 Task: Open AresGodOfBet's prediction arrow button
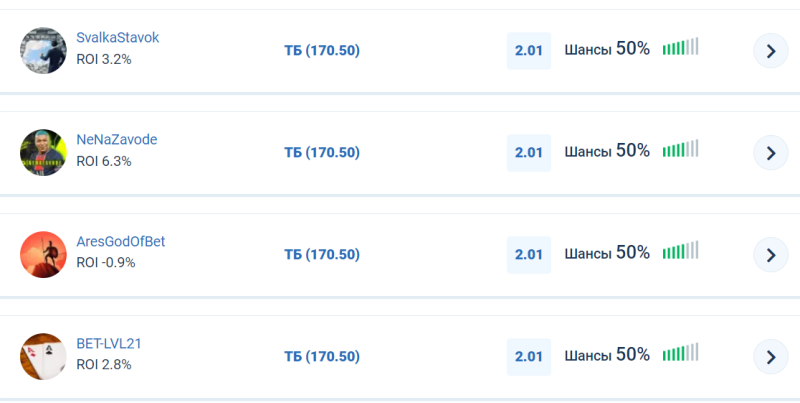770,255
